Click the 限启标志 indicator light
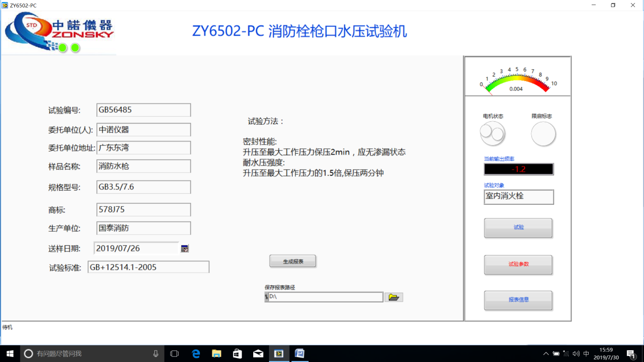Screen dimensions: 644x362 pos(543,133)
